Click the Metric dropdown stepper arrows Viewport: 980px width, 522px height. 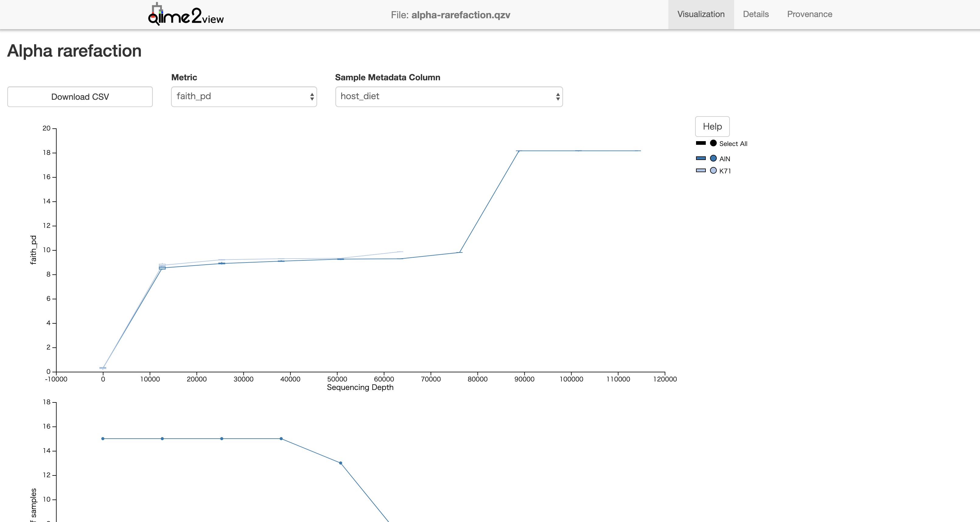tap(312, 96)
